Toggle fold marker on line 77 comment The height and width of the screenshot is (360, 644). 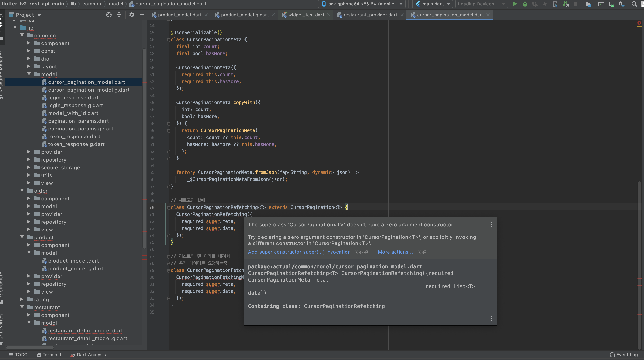click(169, 256)
